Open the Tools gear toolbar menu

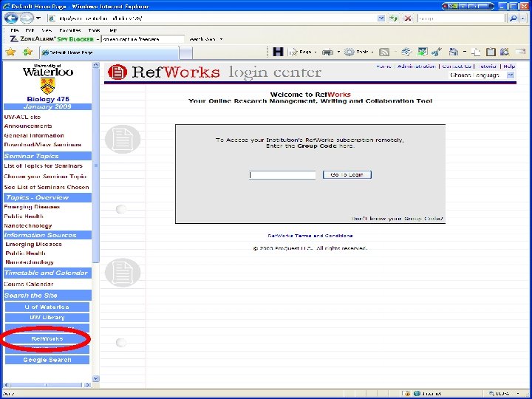(358, 52)
